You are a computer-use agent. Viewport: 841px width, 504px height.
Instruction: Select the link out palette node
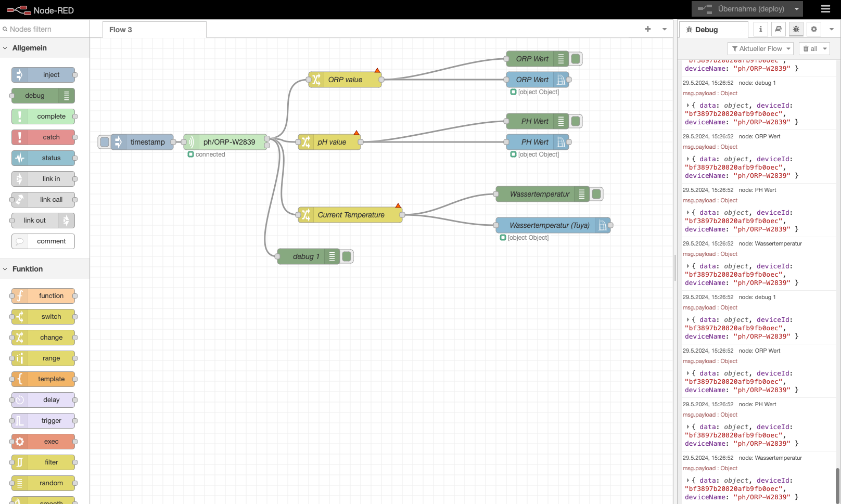pos(43,221)
